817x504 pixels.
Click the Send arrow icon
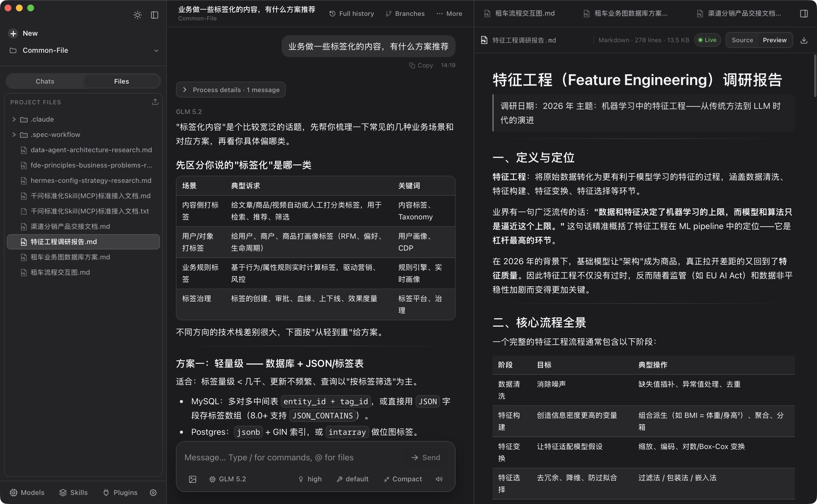415,458
